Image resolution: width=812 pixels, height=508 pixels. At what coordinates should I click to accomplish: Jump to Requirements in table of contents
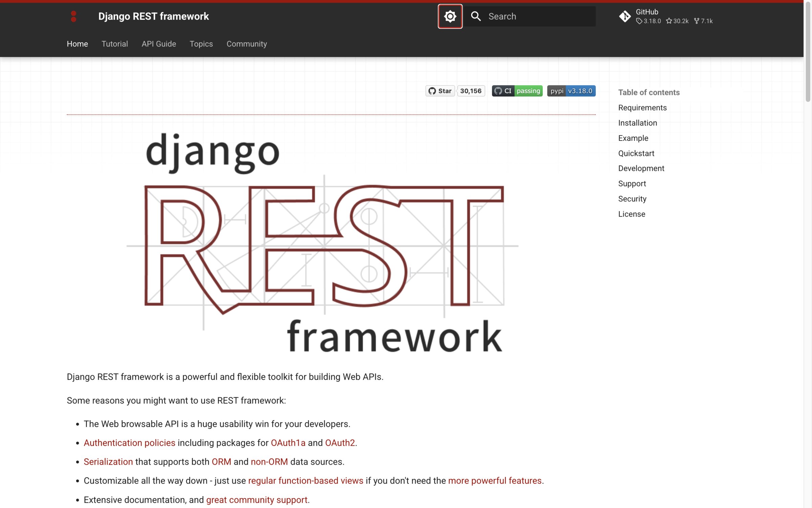pyautogui.click(x=642, y=108)
